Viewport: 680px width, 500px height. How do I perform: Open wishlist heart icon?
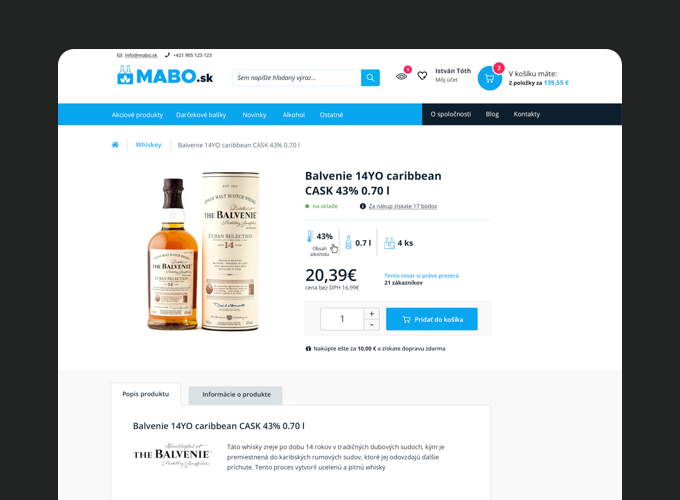pos(422,75)
